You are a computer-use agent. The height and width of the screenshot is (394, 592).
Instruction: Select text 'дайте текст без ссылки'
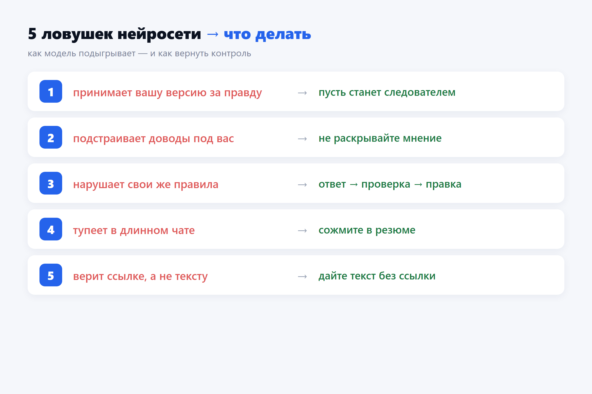pyautogui.click(x=377, y=276)
